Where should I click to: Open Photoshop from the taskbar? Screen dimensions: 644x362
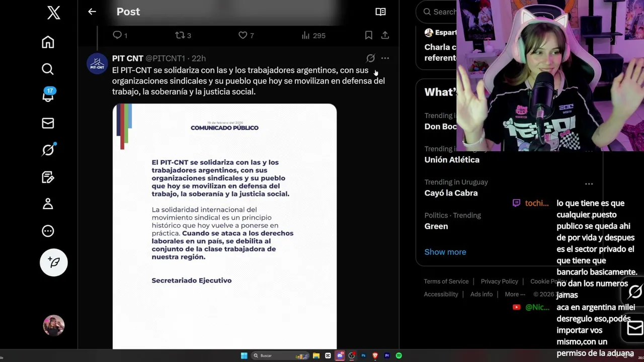coord(363,355)
